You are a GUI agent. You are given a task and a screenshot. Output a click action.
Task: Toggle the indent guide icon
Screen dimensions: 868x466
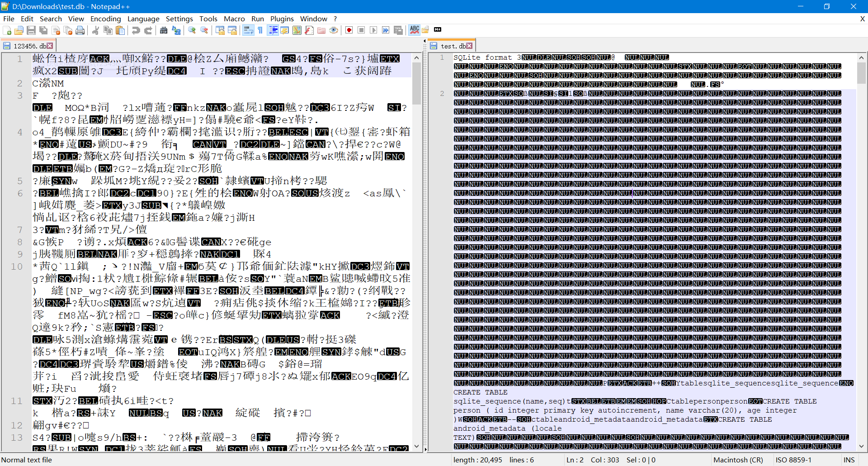click(273, 30)
